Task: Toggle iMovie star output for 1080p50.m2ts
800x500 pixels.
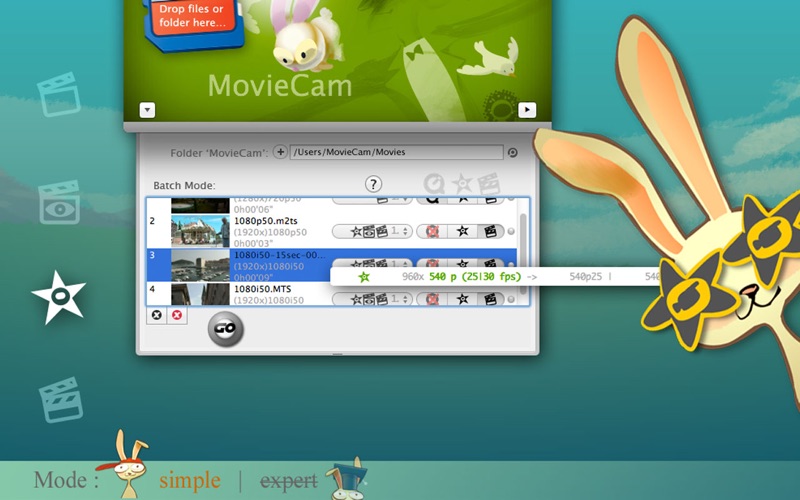Action: pyautogui.click(x=462, y=232)
